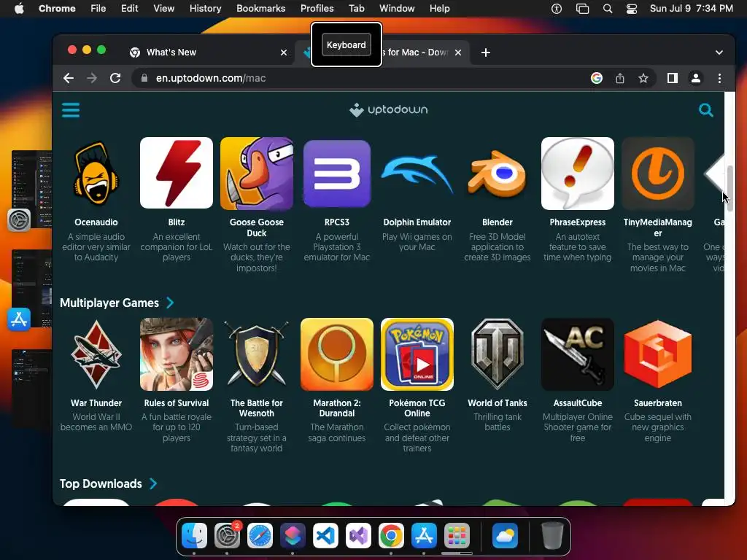This screenshot has height=560, width=747.
Task: Reload the page in Chrome
Action: pyautogui.click(x=115, y=78)
